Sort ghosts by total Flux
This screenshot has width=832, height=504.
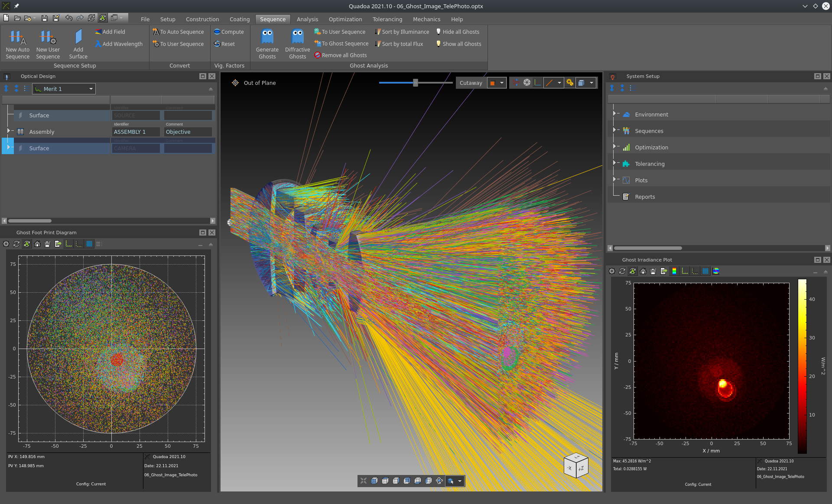[x=399, y=44]
